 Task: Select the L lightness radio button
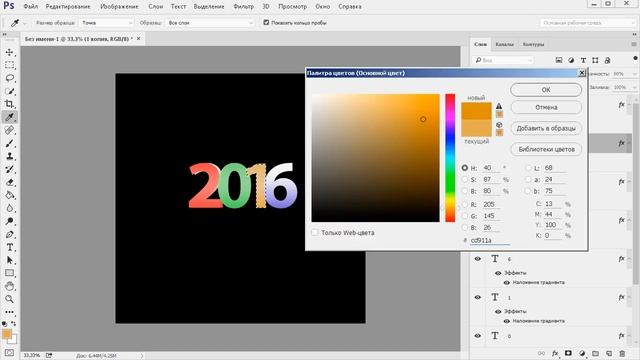(x=528, y=168)
